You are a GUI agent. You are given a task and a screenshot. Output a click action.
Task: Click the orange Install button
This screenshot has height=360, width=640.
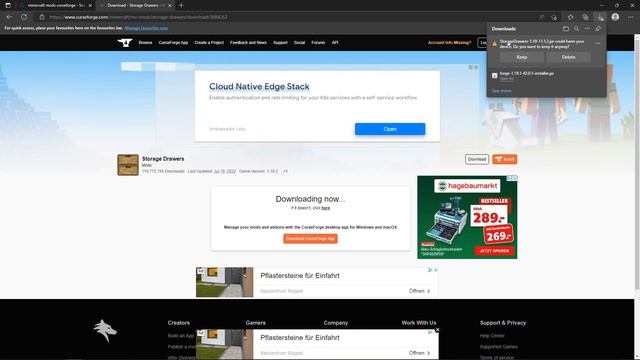coord(504,159)
